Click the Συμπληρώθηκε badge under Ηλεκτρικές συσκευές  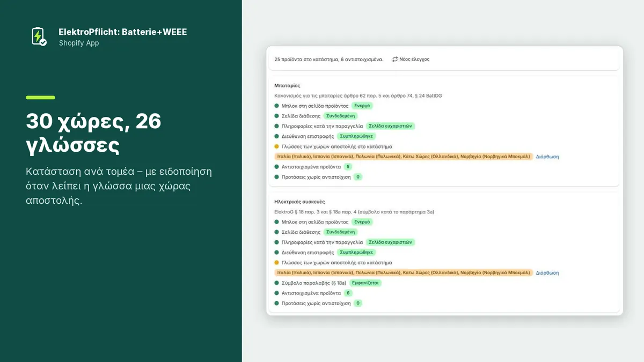(356, 252)
